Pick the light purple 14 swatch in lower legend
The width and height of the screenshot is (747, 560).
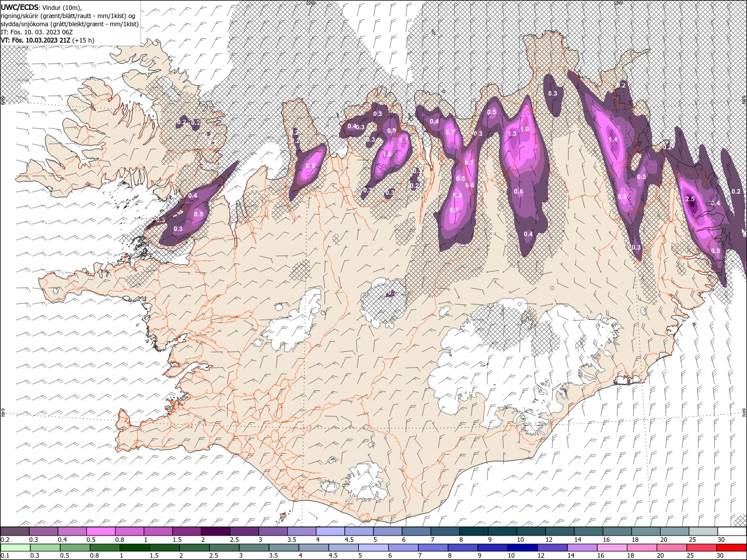pyautogui.click(x=582, y=547)
